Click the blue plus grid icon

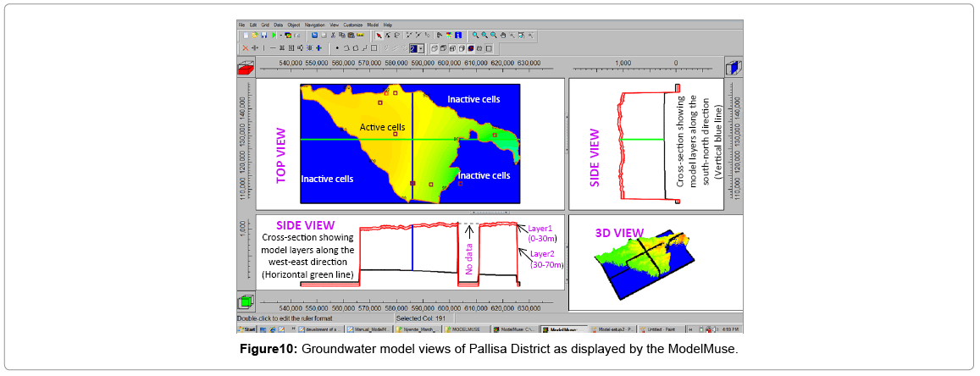click(x=318, y=48)
